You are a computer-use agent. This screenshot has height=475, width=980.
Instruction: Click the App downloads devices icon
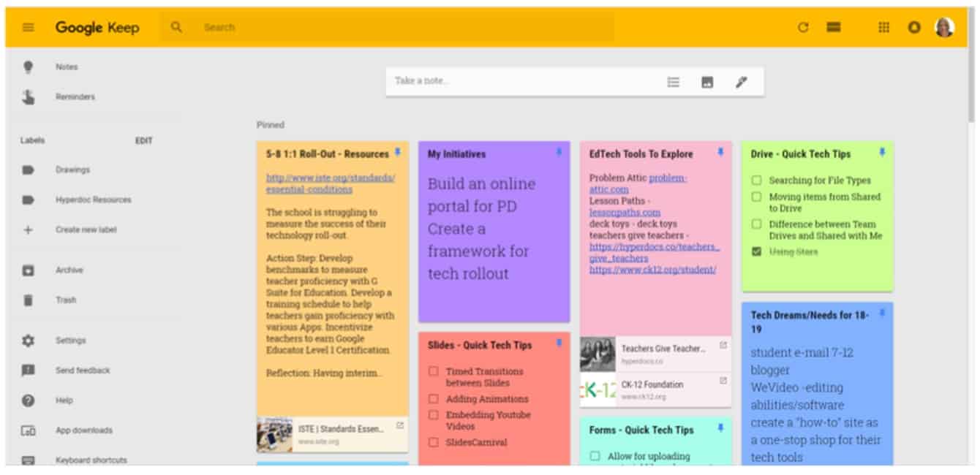[x=28, y=430]
